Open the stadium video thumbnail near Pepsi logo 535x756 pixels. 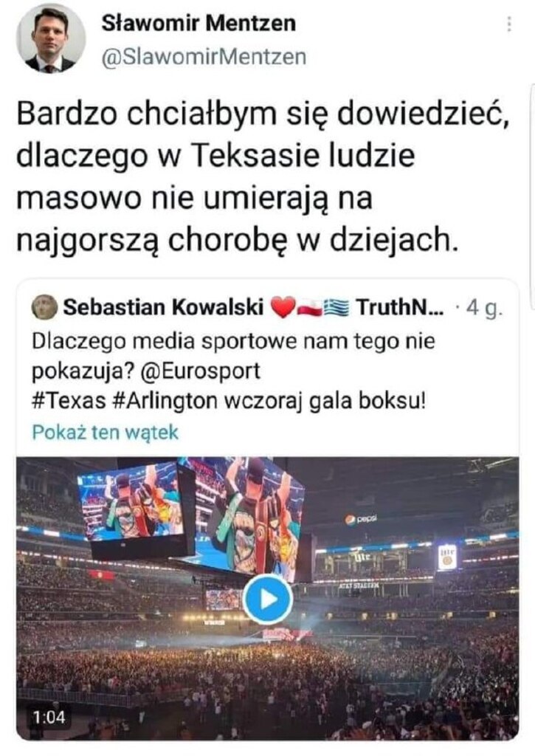pyautogui.click(x=267, y=598)
